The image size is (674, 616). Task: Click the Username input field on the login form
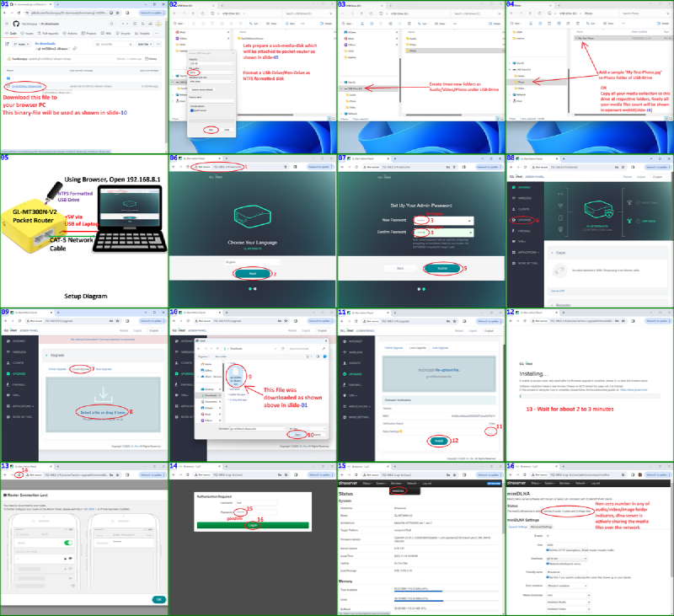(256, 502)
